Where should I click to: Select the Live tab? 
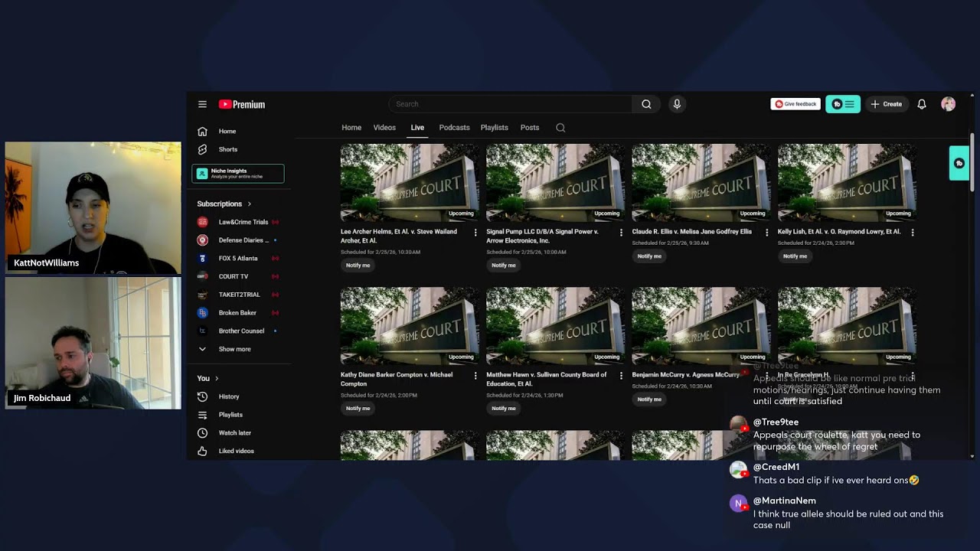tap(417, 128)
